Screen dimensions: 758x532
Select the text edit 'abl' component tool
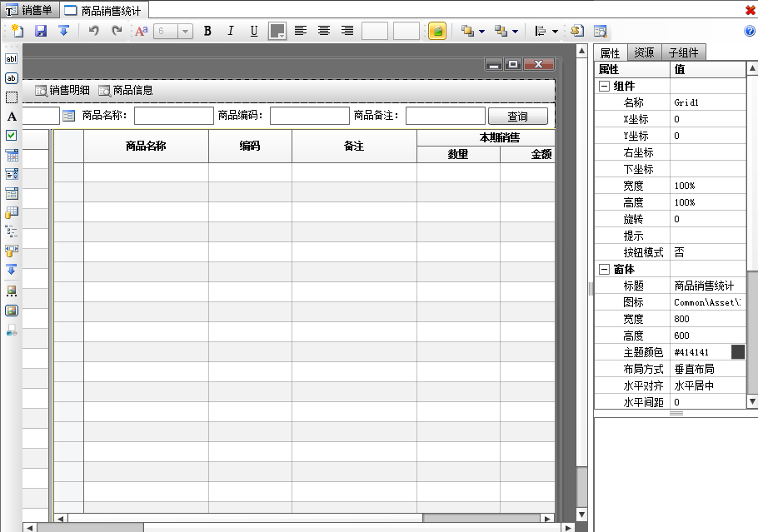11,58
